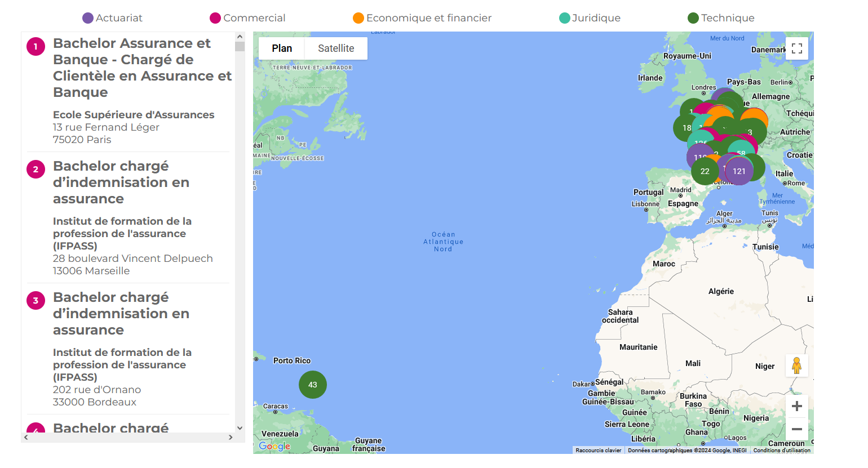Image resolution: width=868 pixels, height=468 pixels.
Task: Open Raccourcis clavier shortcuts
Action: tap(598, 450)
